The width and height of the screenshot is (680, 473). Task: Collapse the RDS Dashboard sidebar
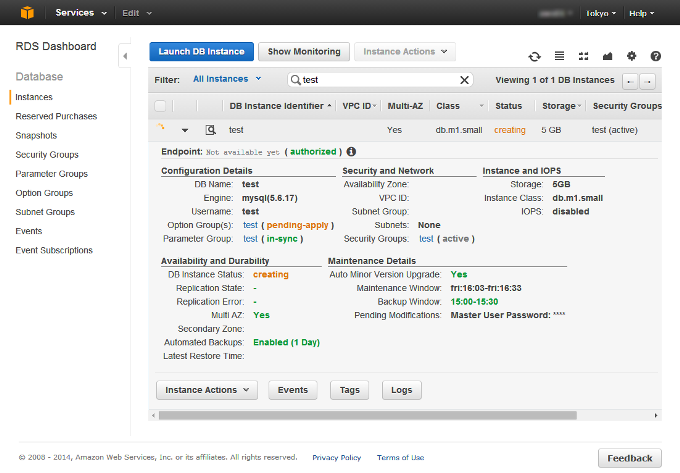(x=125, y=56)
